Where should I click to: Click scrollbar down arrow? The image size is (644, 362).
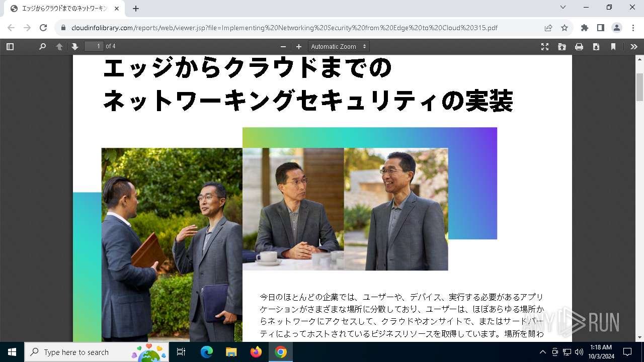coord(639,337)
